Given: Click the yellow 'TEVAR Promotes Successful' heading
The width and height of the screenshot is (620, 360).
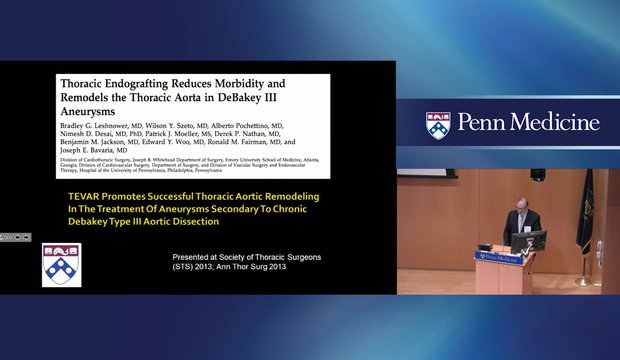Looking at the screenshot, I should (x=193, y=209).
